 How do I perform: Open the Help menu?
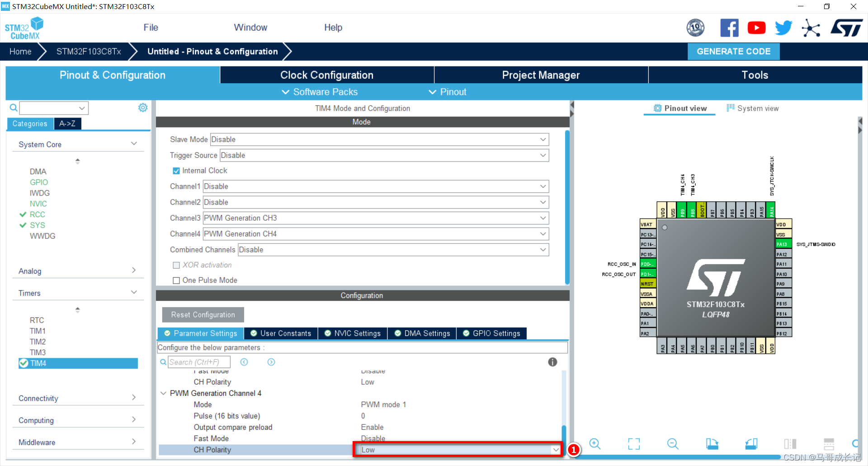pos(333,28)
